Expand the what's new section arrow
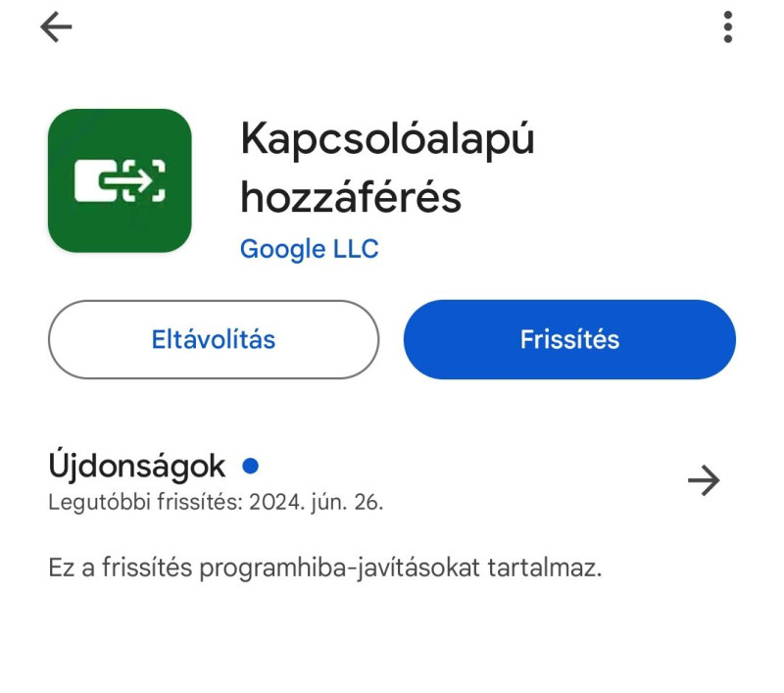This screenshot has width=784, height=693. 704,480
